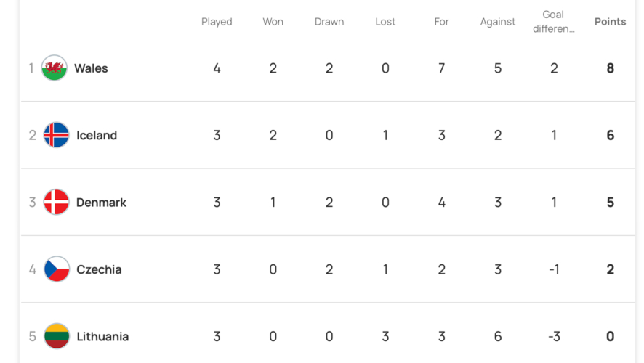The image size is (644, 363).
Task: Click the Points column header
Action: click(x=610, y=22)
